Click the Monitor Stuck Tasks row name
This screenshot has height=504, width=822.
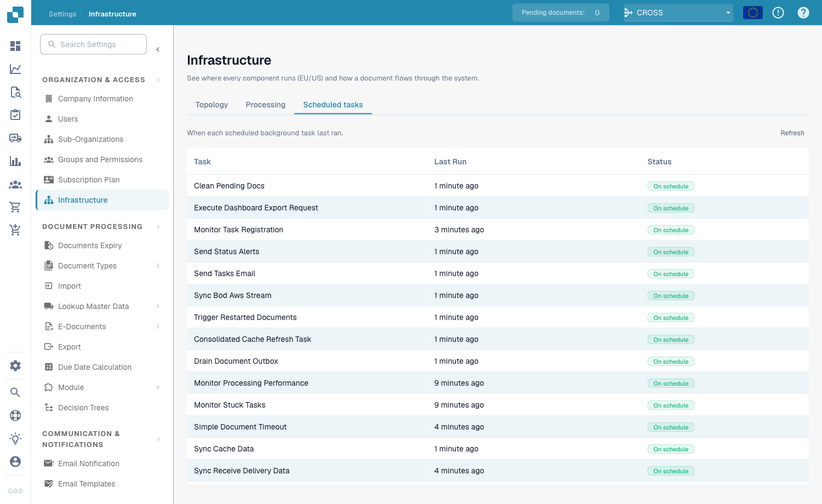click(x=230, y=405)
